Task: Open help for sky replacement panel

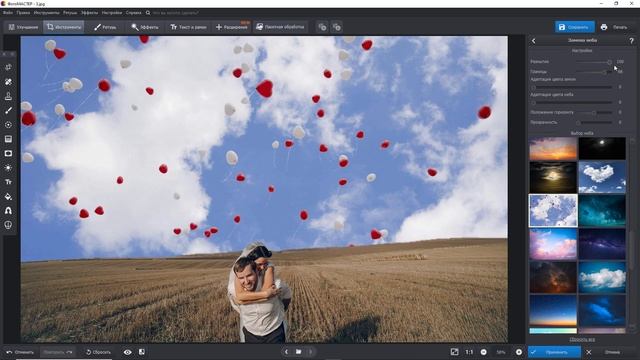Action: pos(631,40)
